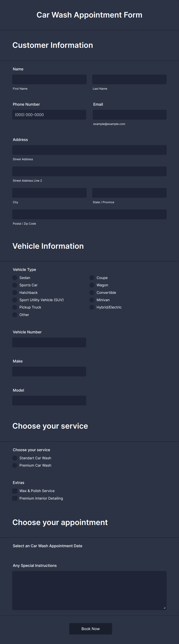Click the Postal / Zip Code field
This screenshot has width=179, height=644.
pos(89,214)
